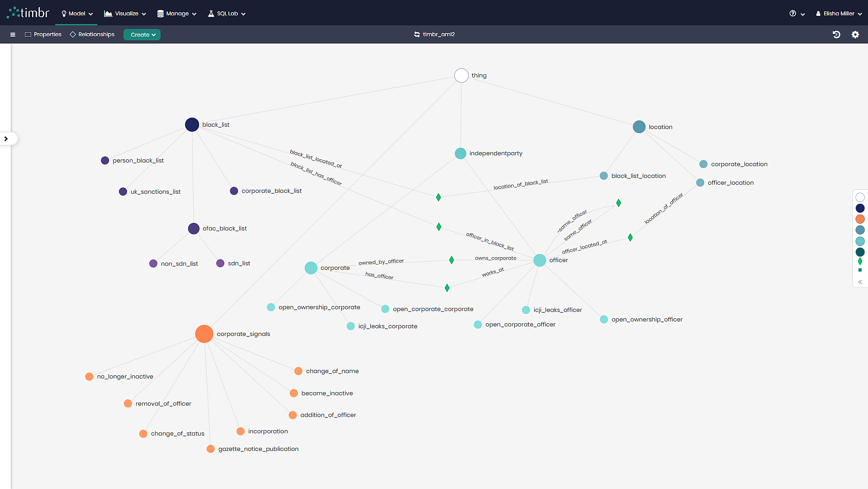Click the removal_of_officer label
Viewport: 868px width, 489px height.
tap(163, 404)
